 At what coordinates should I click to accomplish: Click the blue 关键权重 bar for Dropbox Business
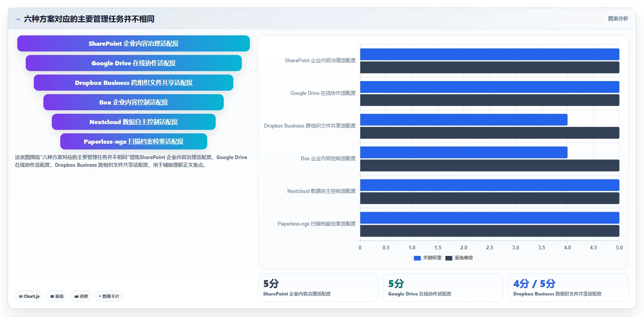coord(464,119)
